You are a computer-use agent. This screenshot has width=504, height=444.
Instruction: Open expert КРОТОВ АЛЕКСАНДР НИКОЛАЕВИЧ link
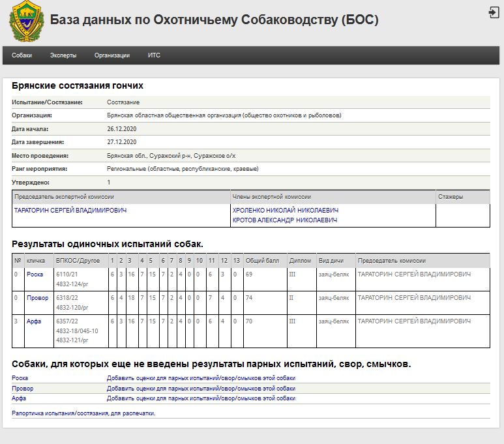pyautogui.click(x=284, y=220)
